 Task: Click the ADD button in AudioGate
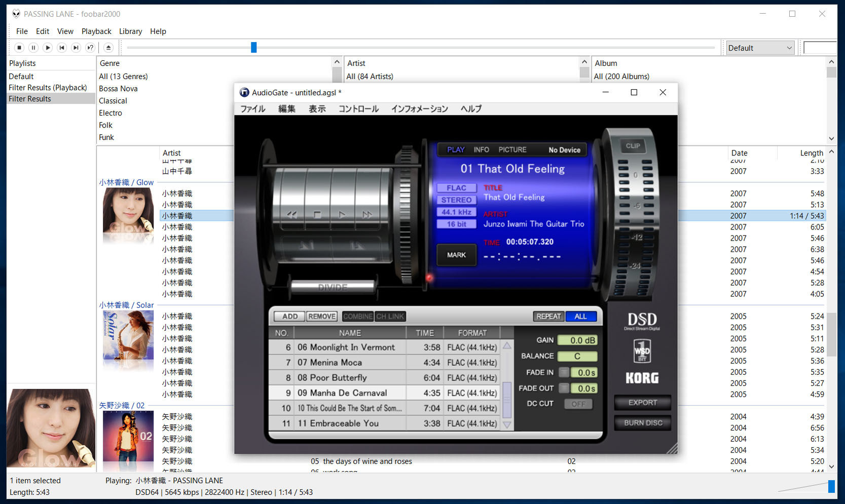[x=290, y=317]
